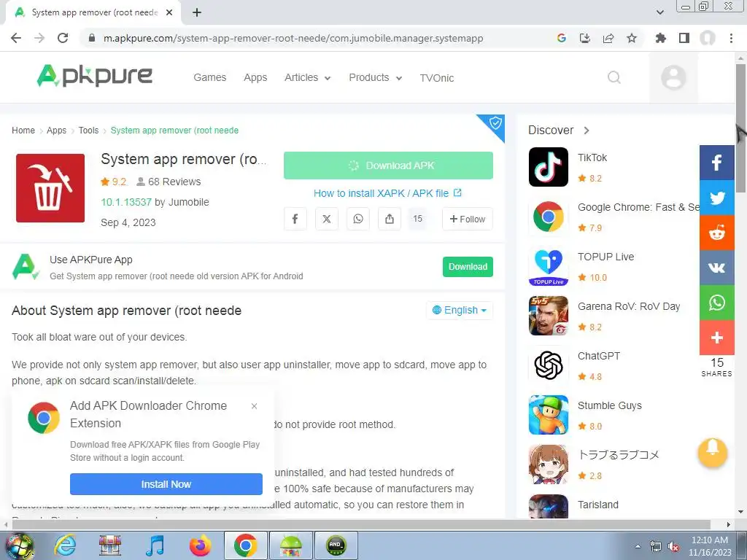Click the yellow notification bell button
This screenshot has height=560, width=747.
(x=712, y=452)
